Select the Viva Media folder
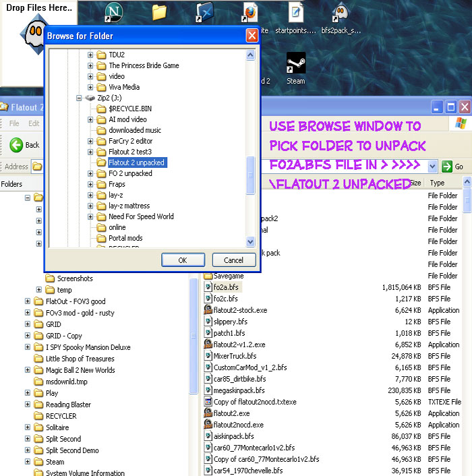 coord(124,87)
